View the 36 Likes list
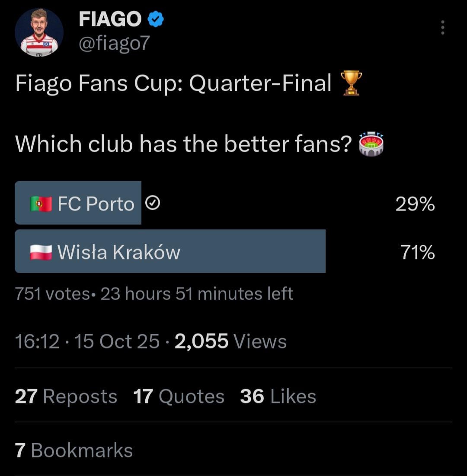 tap(278, 396)
